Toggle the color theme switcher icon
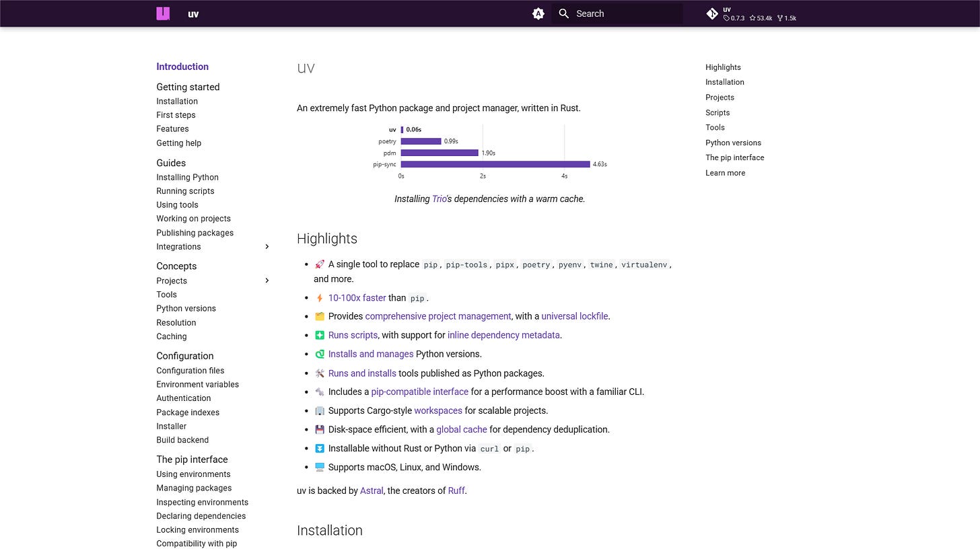Viewport: 980px width, 551px height. pyautogui.click(x=538, y=13)
